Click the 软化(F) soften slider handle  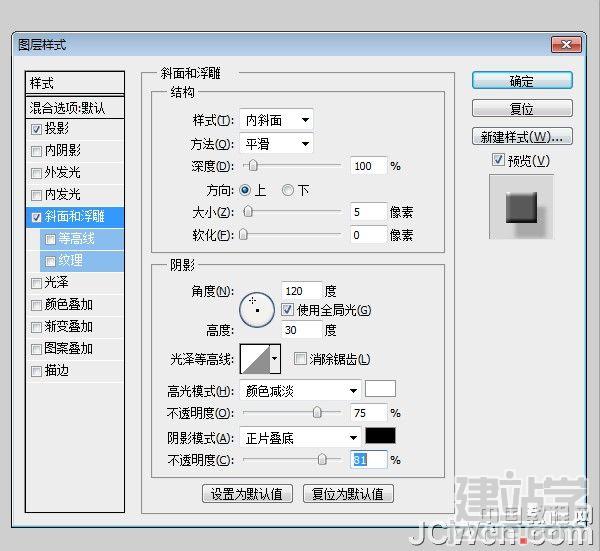click(x=243, y=234)
